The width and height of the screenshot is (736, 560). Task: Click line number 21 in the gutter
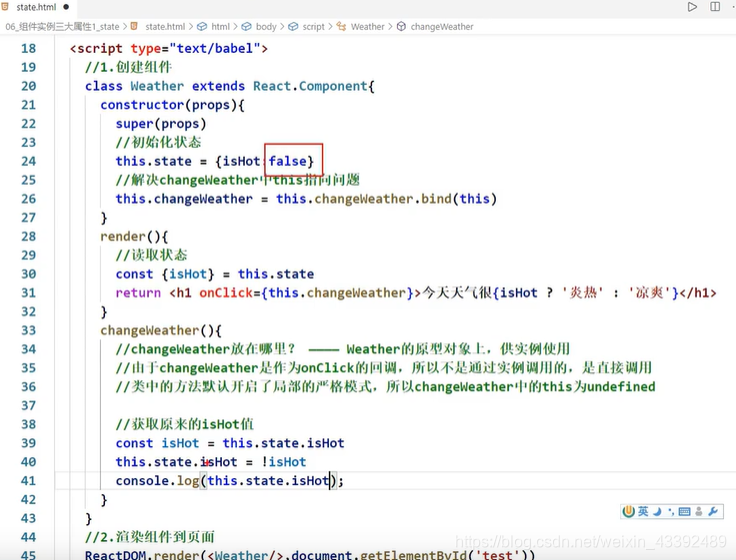(28, 105)
